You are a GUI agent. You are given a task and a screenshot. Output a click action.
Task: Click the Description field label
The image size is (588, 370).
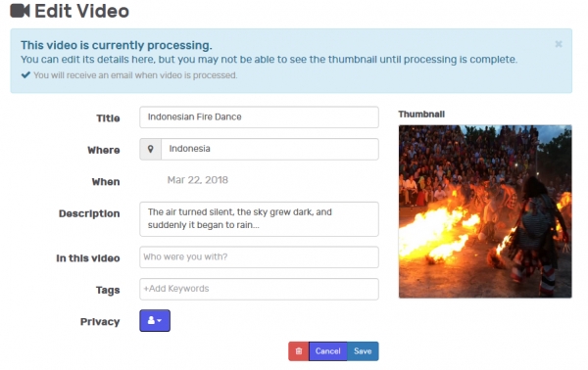pos(89,213)
